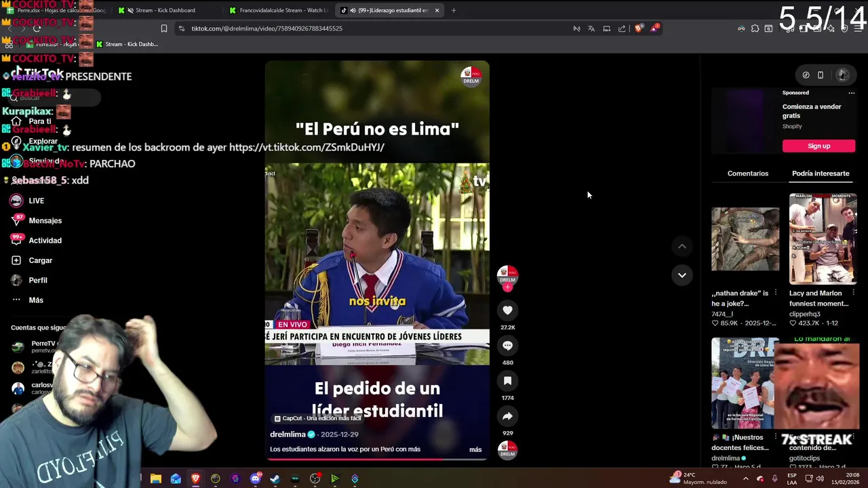Open Discord from the taskbar
Viewport: 868px width, 488px height.
256,479
